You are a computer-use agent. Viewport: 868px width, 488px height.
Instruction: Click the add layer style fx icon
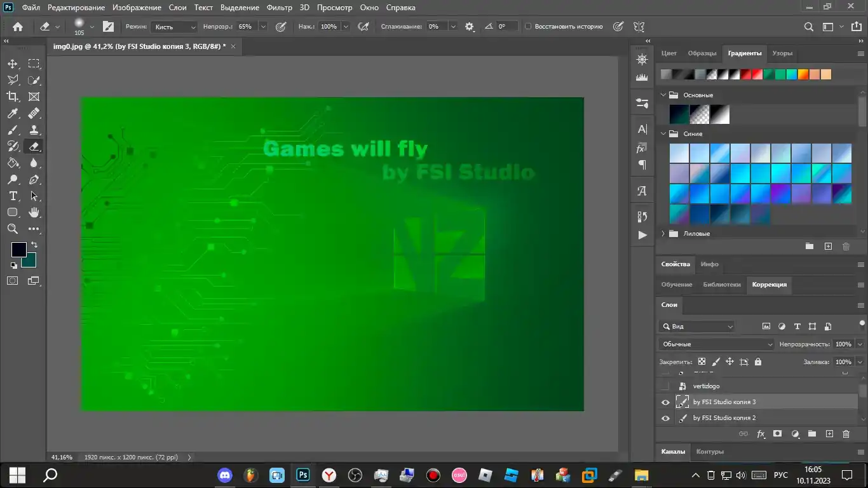pos(761,434)
